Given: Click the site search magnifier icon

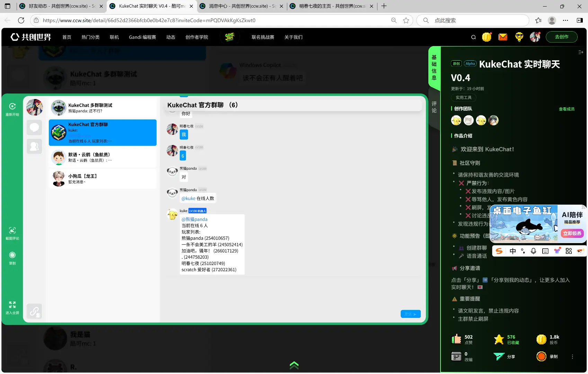Looking at the screenshot, I should pos(473,37).
